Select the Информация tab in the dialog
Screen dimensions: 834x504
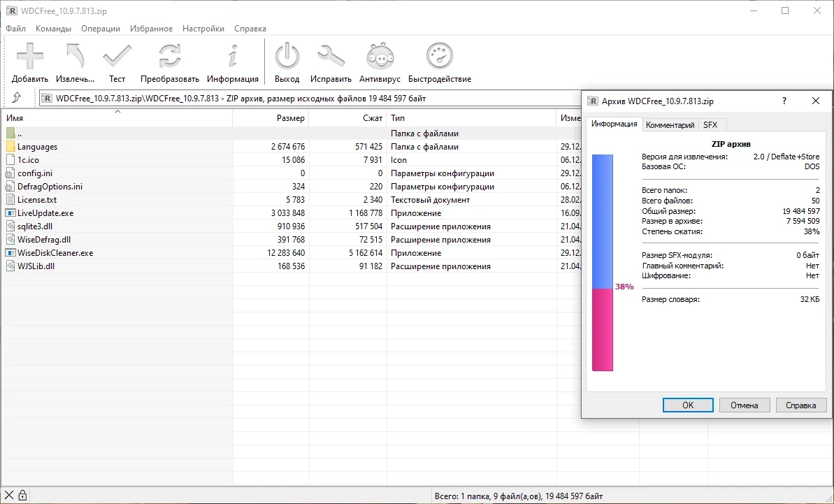[x=614, y=124]
